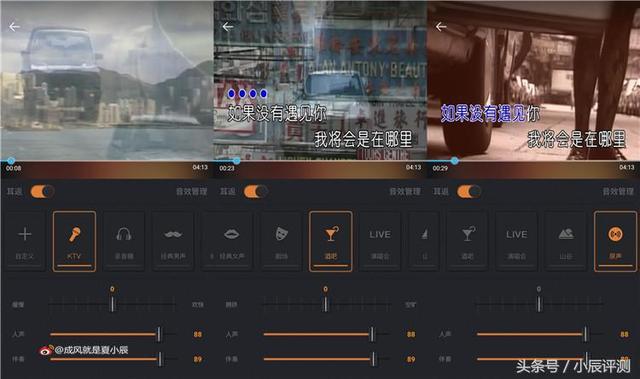Choose the 剧场 theater mask effect
This screenshot has height=379, width=640.
click(282, 241)
